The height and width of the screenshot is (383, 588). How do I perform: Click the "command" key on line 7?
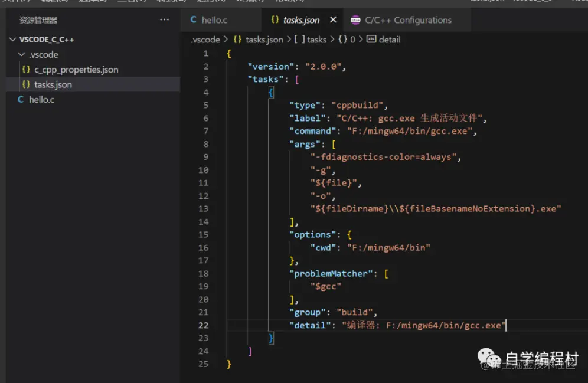coord(312,131)
